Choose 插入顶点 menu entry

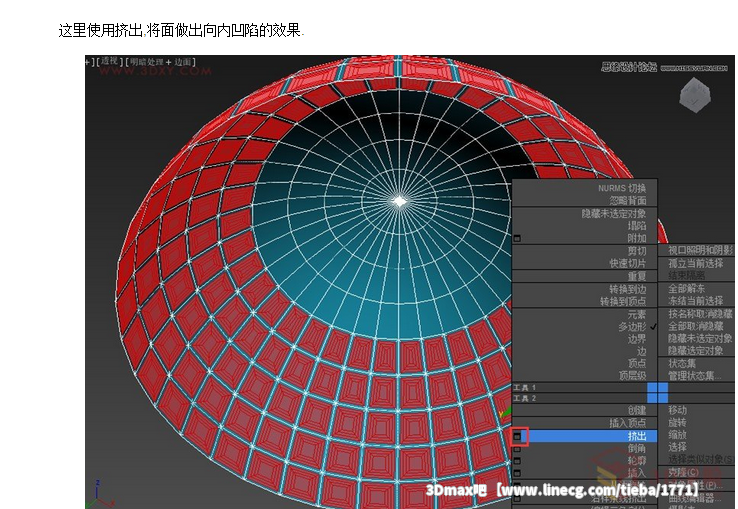click(x=628, y=423)
